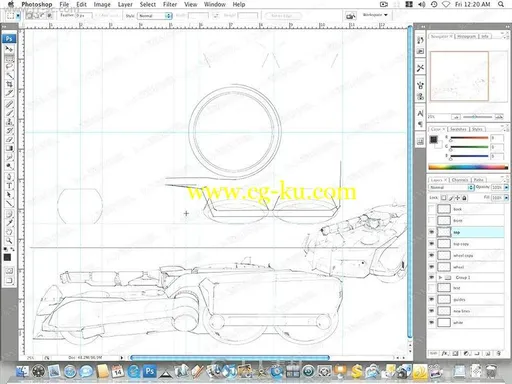
Task: Select the Type tool
Action: pyautogui.click(x=9, y=186)
